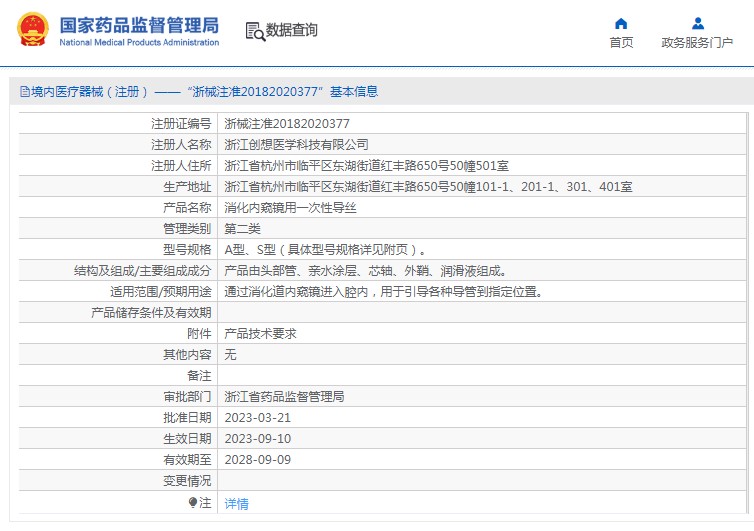
Task: Click the 国家药品监督管理局 site title
Action: [139, 25]
